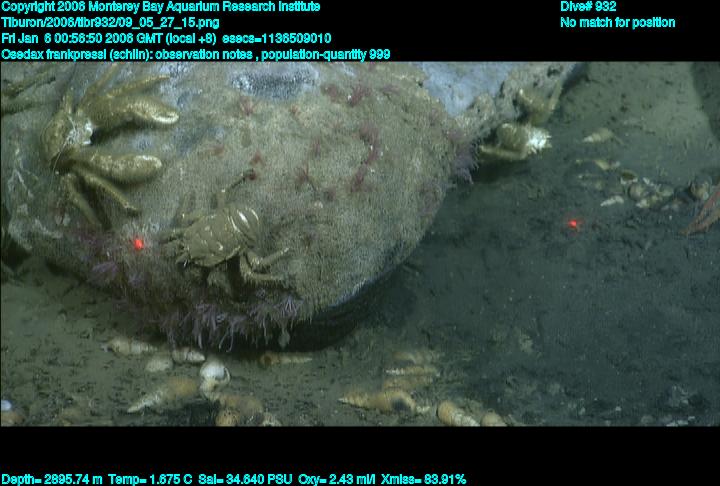The height and width of the screenshot is (486, 720).
Task: Click the 'Temp= 1.675 C' reading
Action: (150, 480)
